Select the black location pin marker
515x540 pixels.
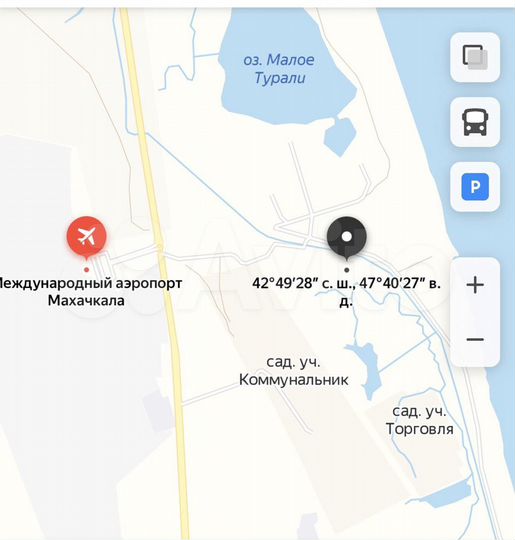[x=347, y=238]
